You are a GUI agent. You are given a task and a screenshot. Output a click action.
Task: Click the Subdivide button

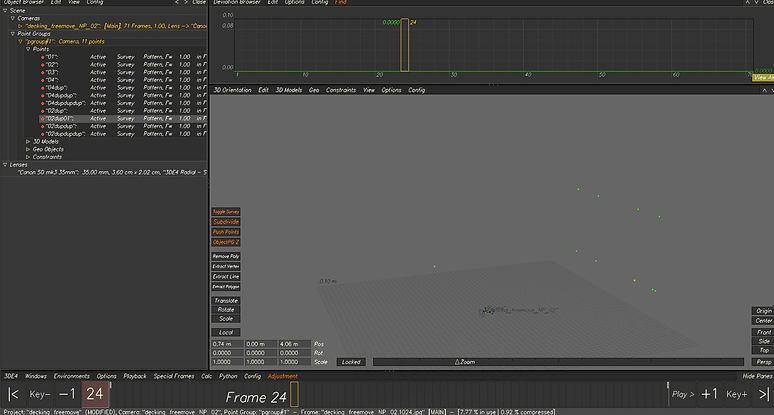(x=226, y=222)
